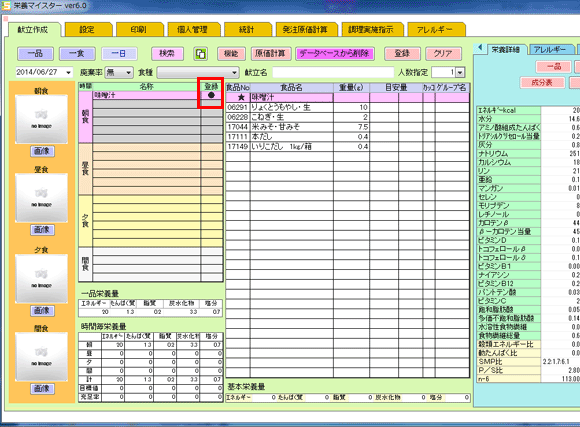Click the star marker next to 味噌汁
This screenshot has height=427, width=580.
click(x=241, y=98)
